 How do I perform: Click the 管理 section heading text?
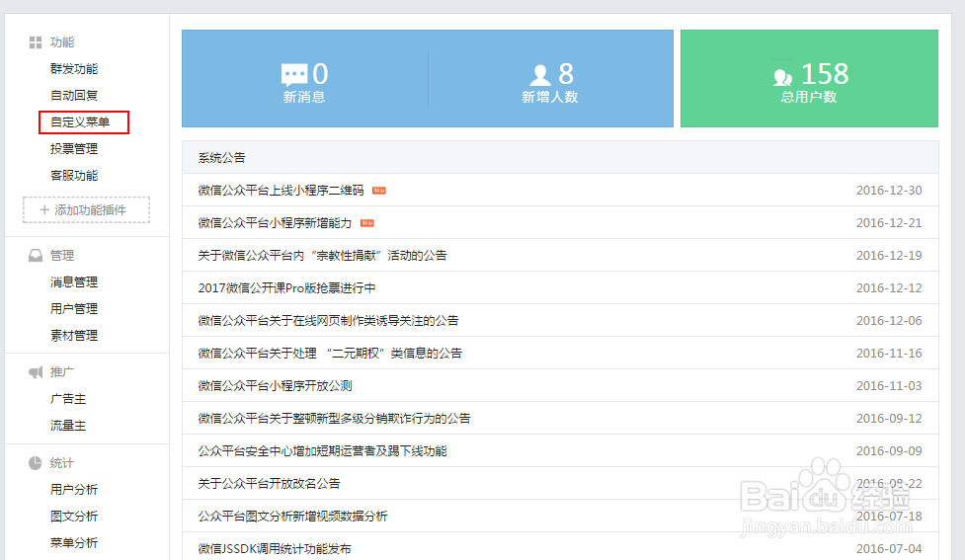coord(62,256)
